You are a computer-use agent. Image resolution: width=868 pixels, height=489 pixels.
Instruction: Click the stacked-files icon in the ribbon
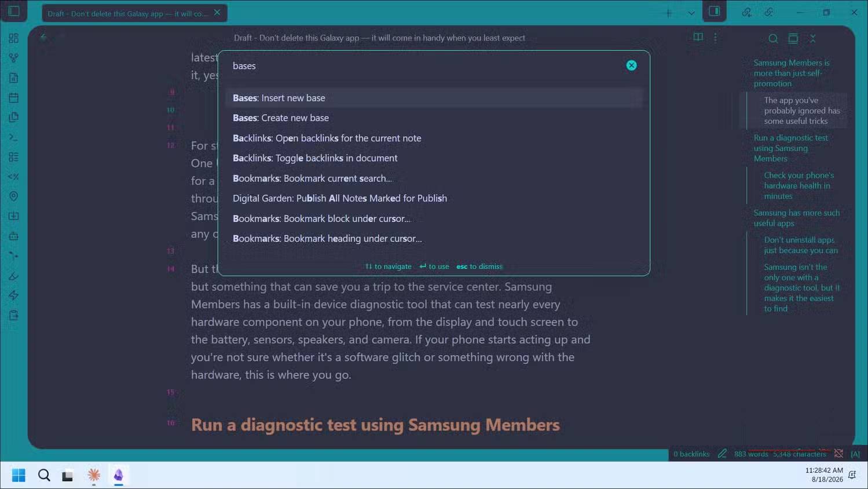coord(14,117)
